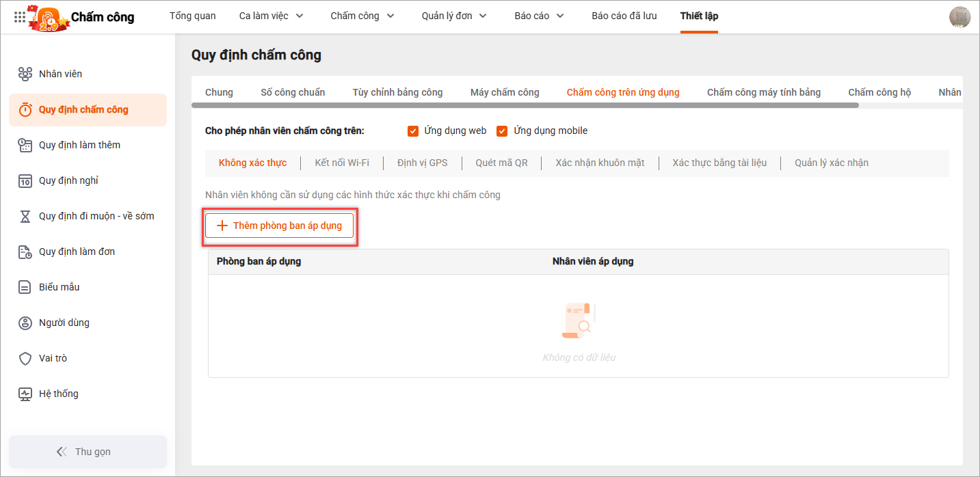Select the Quét mã QR sub-tab
The image size is (980, 477).
click(x=501, y=163)
